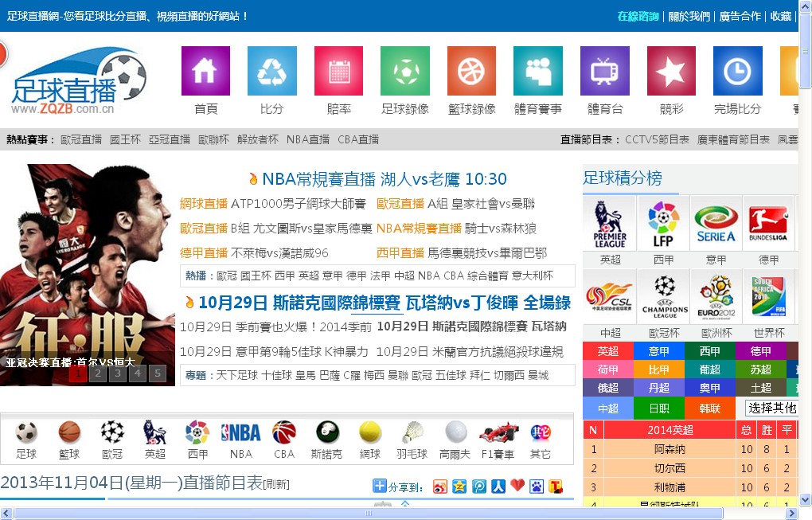The image size is (812, 520).
Task: Select the CBA filter icon
Action: (283, 432)
